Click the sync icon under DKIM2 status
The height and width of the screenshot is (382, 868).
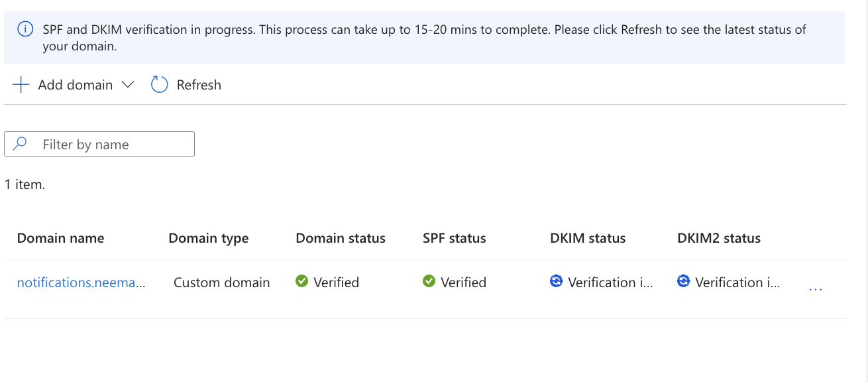684,281
